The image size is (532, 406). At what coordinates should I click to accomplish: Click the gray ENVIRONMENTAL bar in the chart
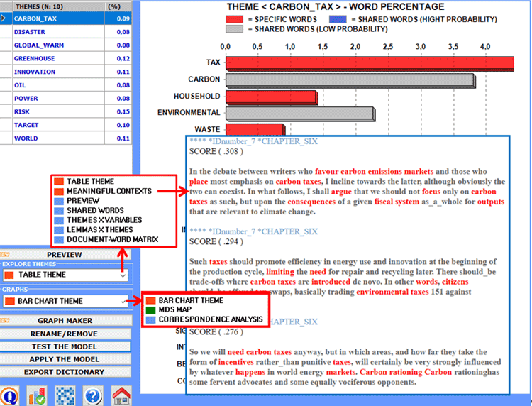coord(300,114)
